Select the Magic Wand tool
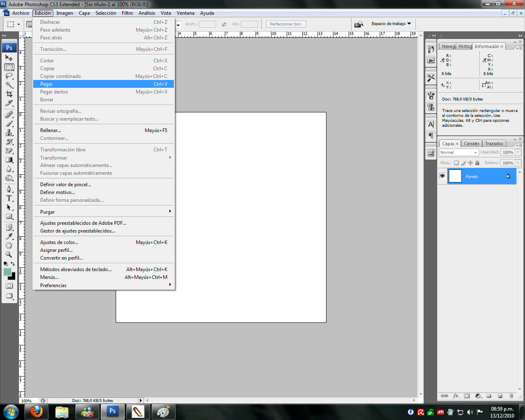The width and height of the screenshot is (525, 420). [x=9, y=85]
